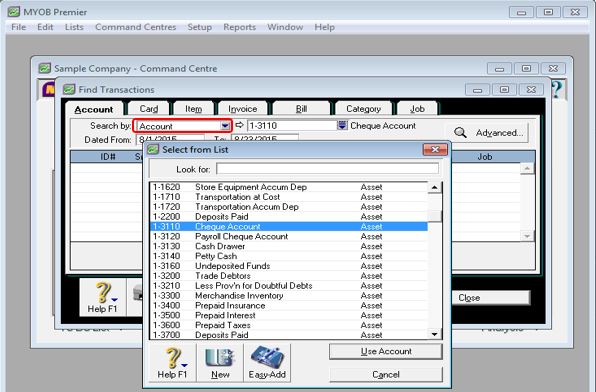This screenshot has height=392, width=596.
Task: Click transactions table scroll up arrow
Action: point(527,168)
